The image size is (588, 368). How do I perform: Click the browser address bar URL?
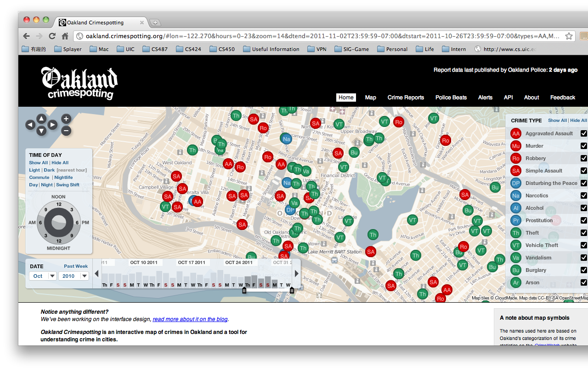[322, 36]
